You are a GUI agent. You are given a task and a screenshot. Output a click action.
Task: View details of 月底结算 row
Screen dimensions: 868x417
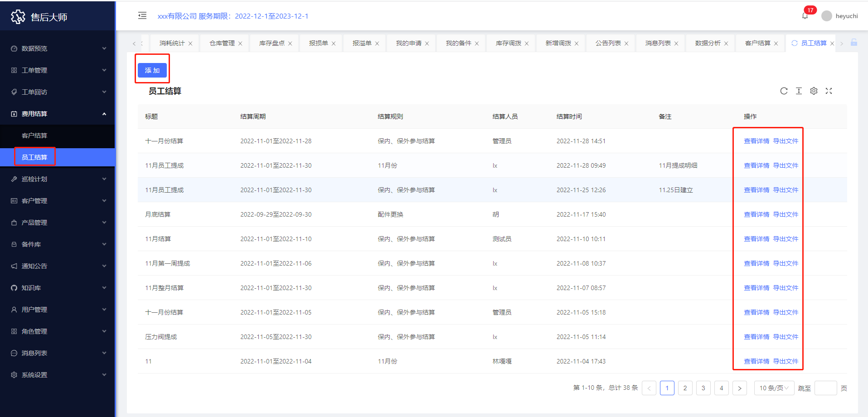tap(756, 214)
